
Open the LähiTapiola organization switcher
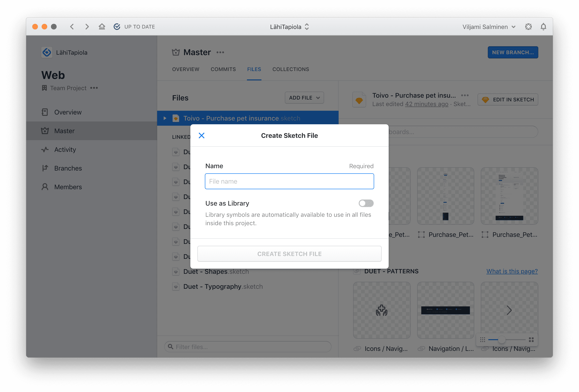point(289,27)
